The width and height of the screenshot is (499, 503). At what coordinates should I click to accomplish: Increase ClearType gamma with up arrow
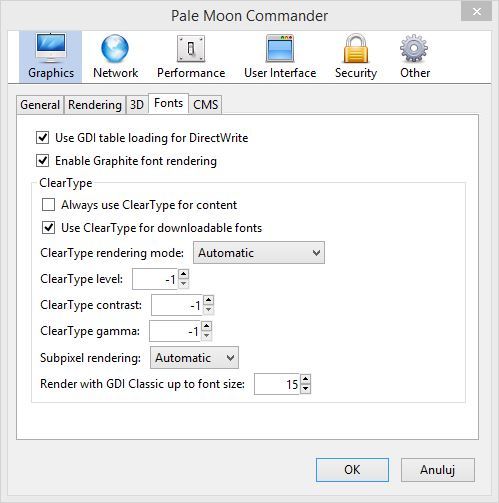click(x=207, y=326)
